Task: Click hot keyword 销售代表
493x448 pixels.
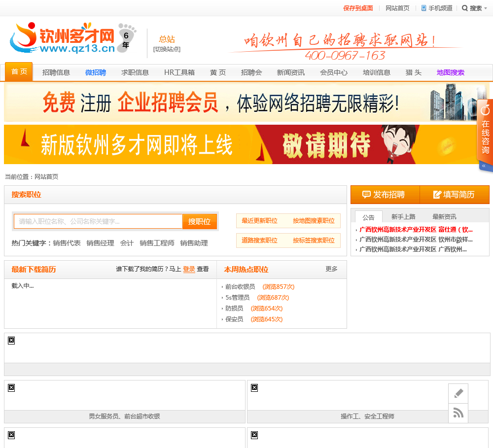Action: (67, 243)
